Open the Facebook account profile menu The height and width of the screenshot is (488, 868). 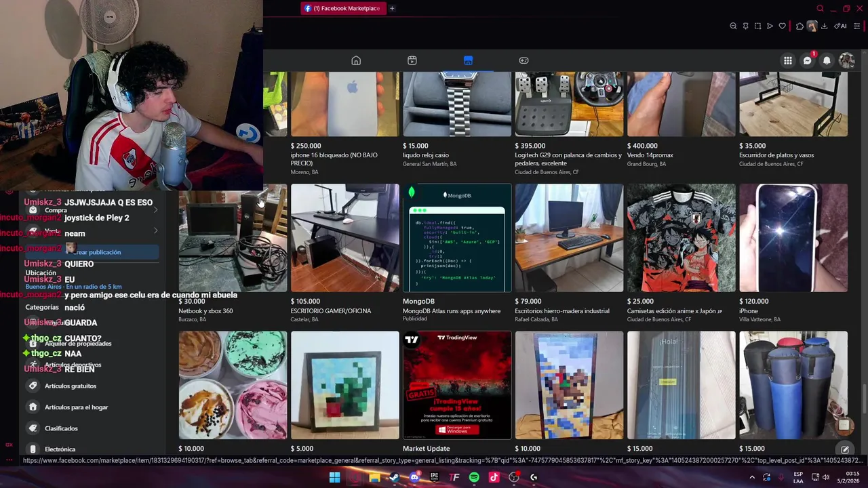point(846,60)
